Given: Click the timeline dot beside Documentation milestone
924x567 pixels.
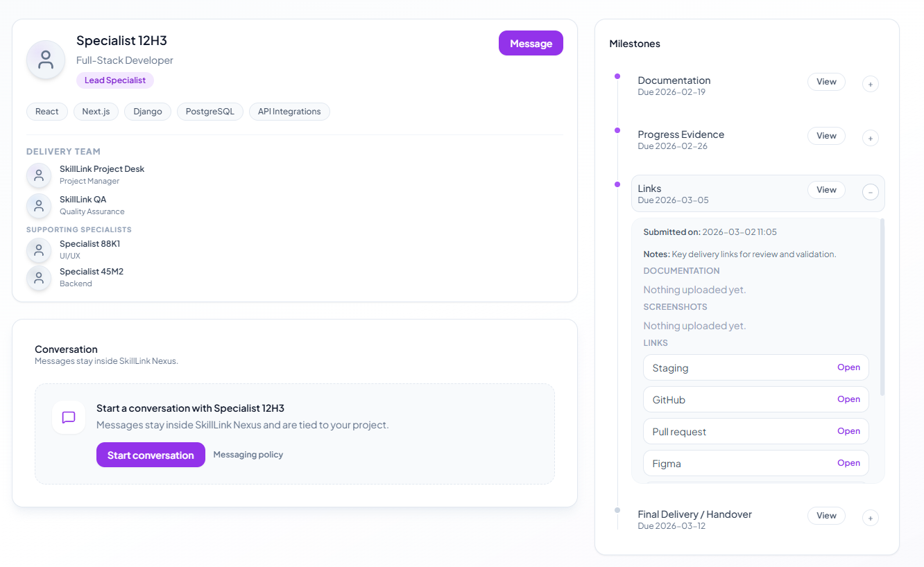Looking at the screenshot, I should pyautogui.click(x=617, y=76).
